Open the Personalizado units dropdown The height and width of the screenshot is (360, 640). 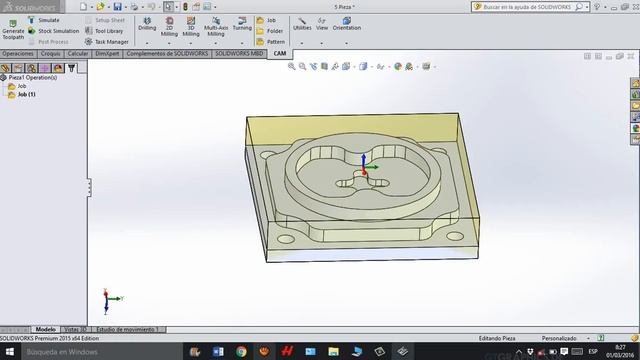(588, 338)
